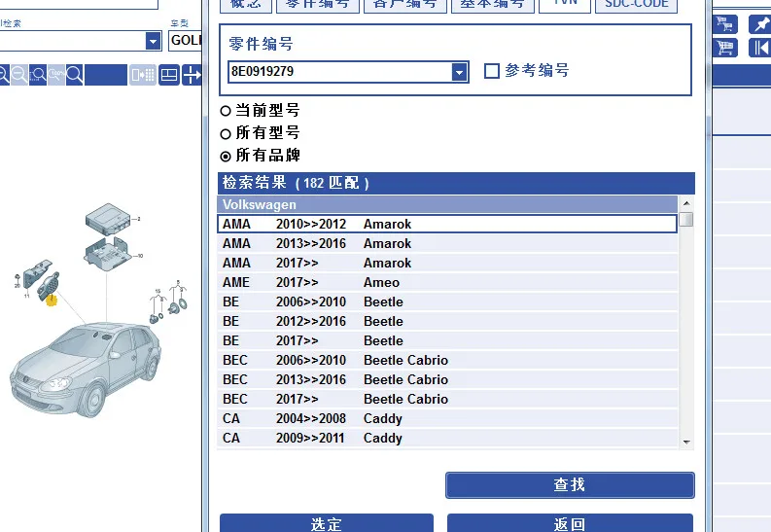Click the Golf car illustration
771x532 pixels.
click(87, 369)
